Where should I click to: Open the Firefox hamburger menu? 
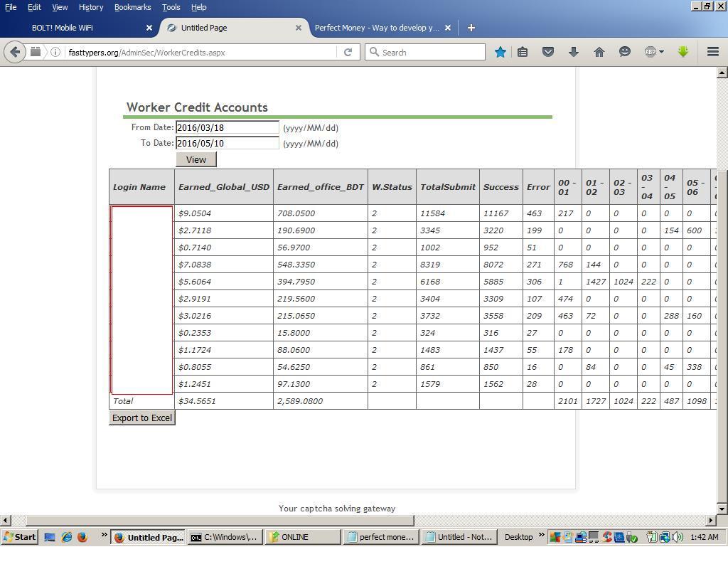pyautogui.click(x=712, y=52)
